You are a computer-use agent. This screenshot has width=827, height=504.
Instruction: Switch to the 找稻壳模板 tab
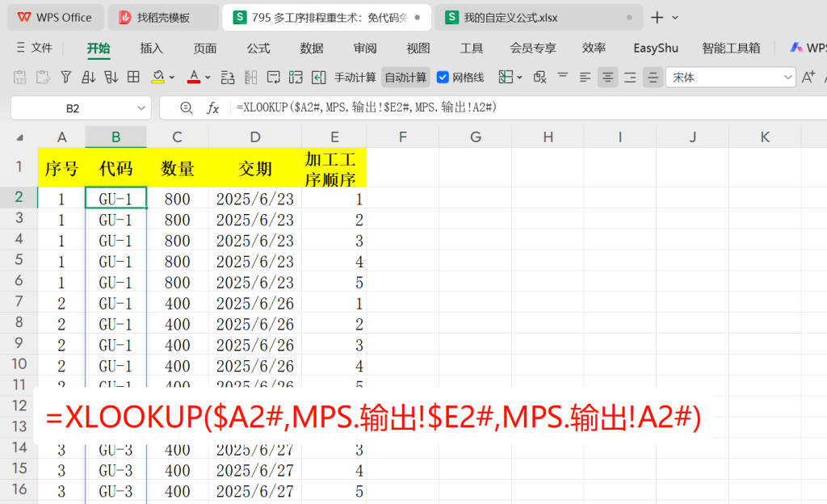point(163,18)
